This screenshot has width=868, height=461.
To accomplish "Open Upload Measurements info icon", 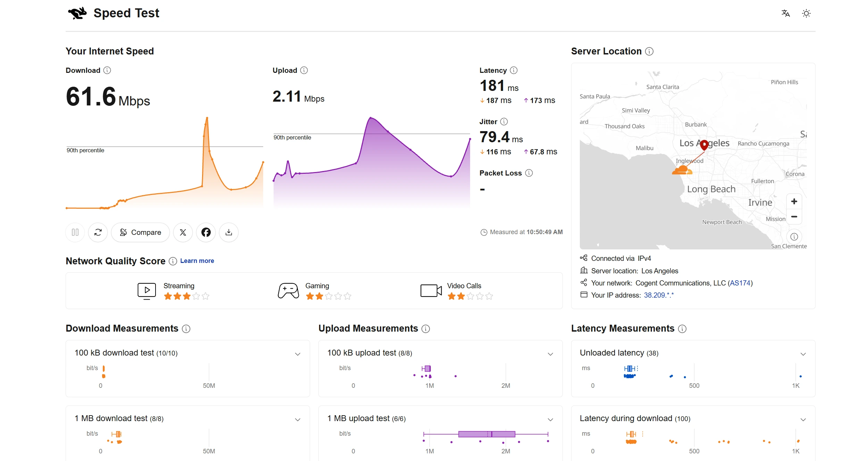I will point(426,329).
